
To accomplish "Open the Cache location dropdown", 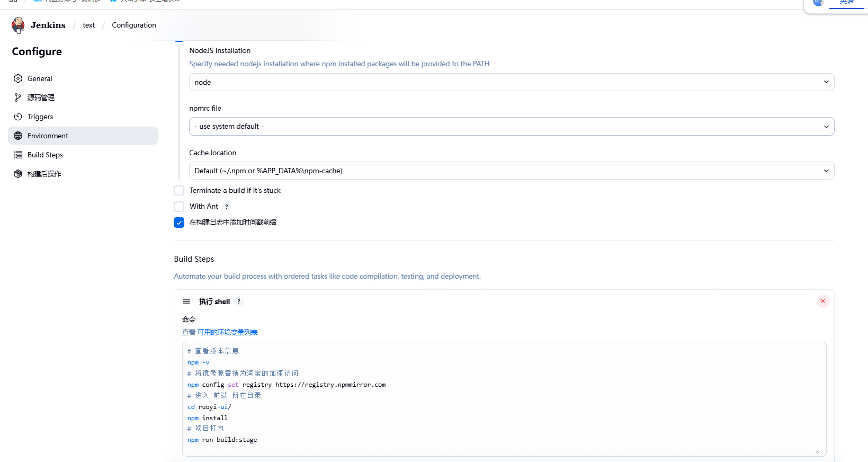I will 511,171.
